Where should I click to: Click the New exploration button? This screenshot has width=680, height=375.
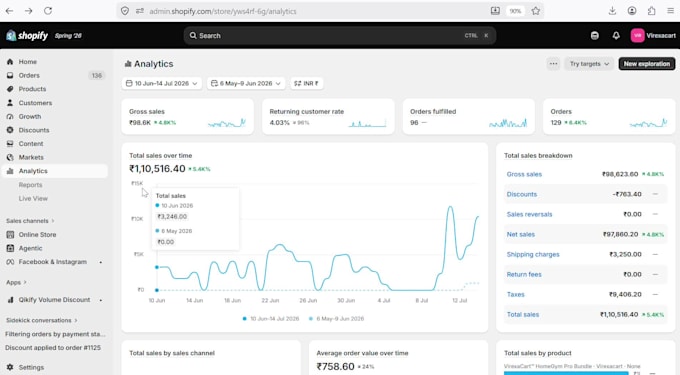tap(647, 64)
